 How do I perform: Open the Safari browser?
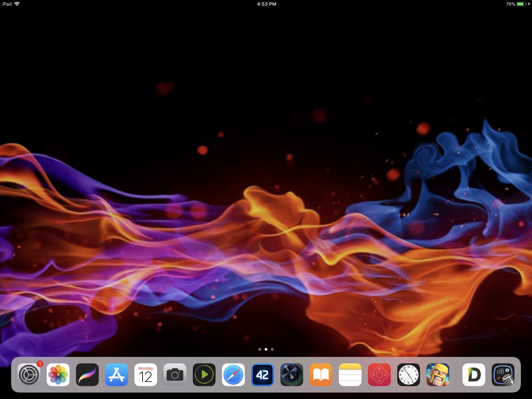(x=233, y=375)
